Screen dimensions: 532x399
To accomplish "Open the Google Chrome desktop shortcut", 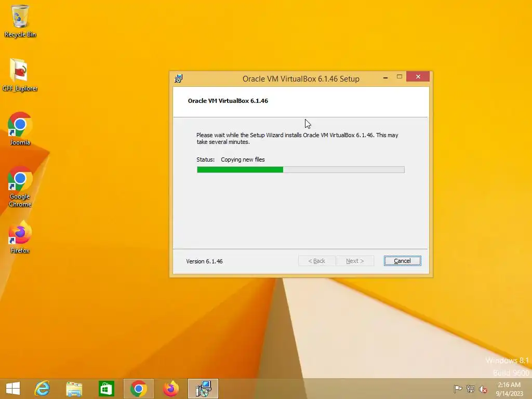I will (20, 187).
